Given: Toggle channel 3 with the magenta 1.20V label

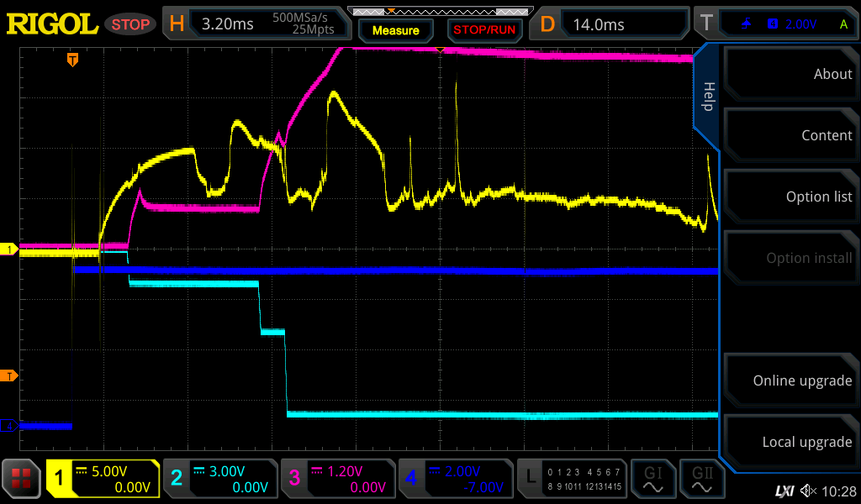Looking at the screenshot, I should point(337,480).
